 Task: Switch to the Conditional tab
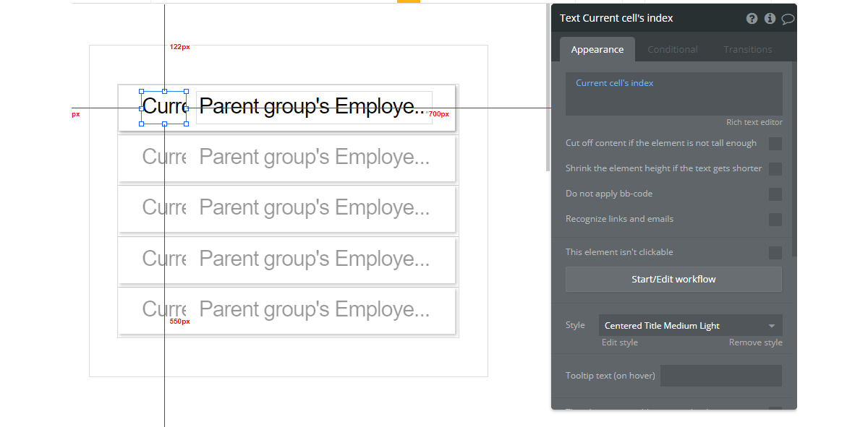point(673,49)
